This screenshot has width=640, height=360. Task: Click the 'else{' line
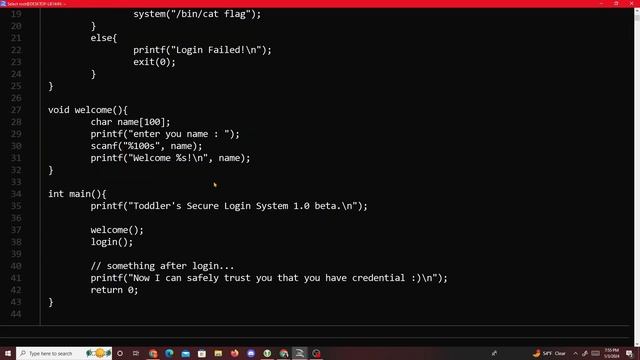pos(104,38)
